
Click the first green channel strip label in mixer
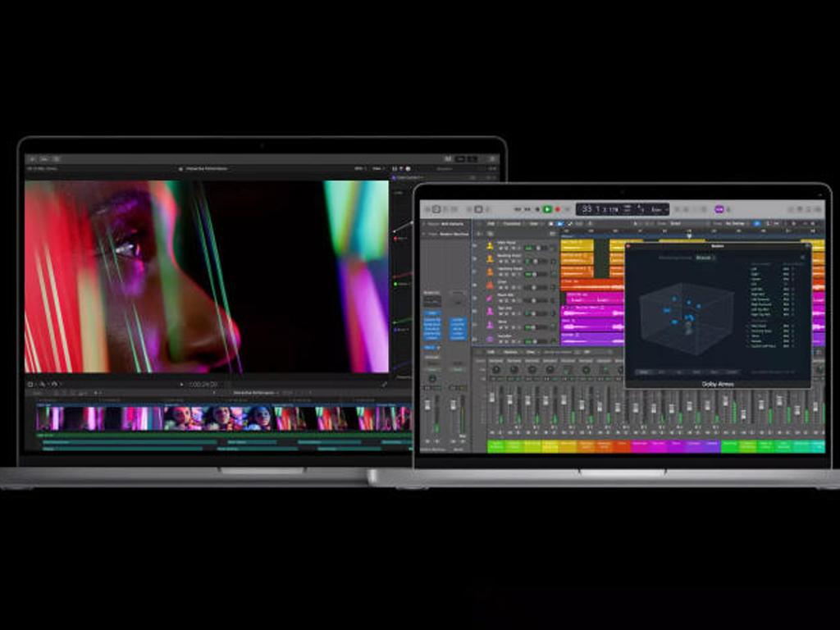point(496,445)
